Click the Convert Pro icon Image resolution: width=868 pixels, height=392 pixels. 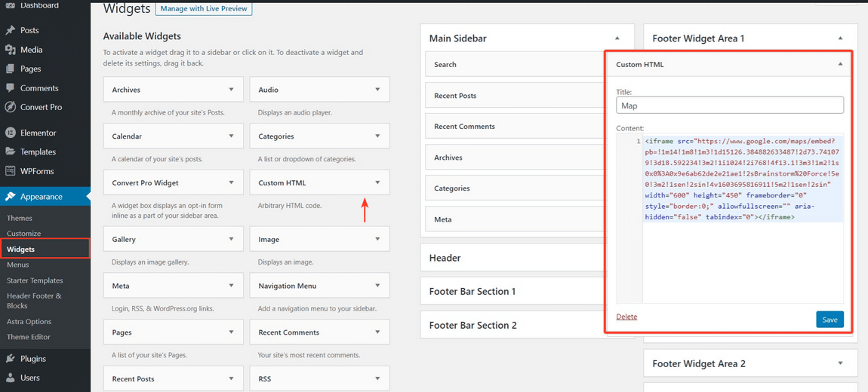click(x=10, y=107)
